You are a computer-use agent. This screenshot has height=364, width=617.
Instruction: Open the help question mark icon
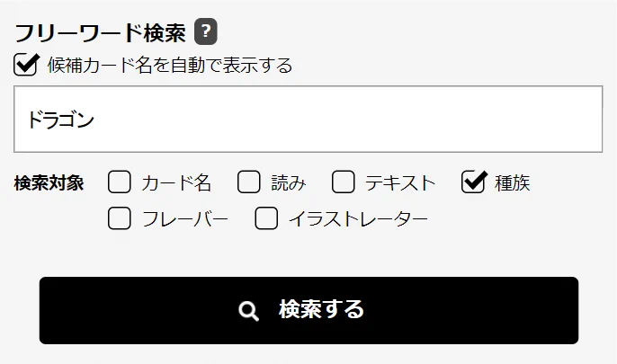205,31
